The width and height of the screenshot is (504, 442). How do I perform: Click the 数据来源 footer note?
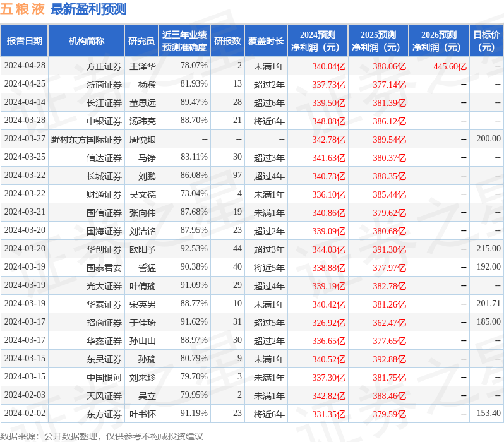(102, 436)
